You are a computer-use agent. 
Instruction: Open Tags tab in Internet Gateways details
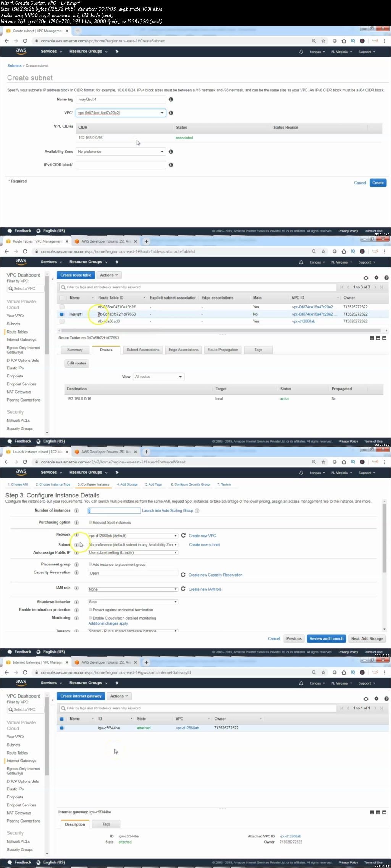[x=106, y=824]
